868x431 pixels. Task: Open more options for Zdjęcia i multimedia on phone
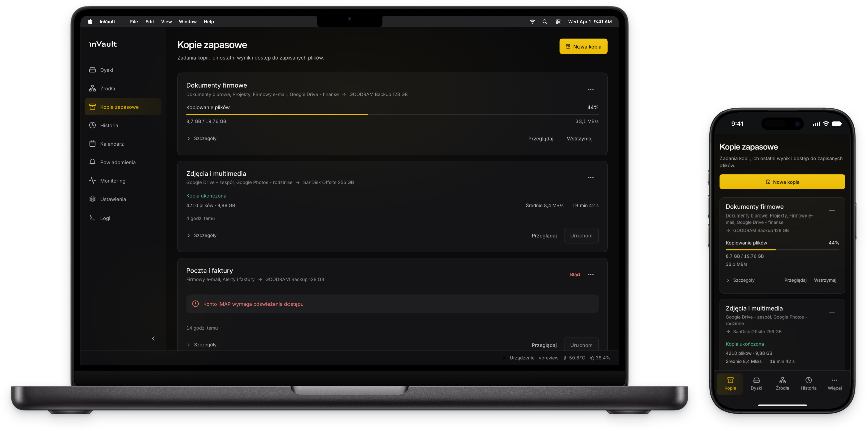[832, 312]
